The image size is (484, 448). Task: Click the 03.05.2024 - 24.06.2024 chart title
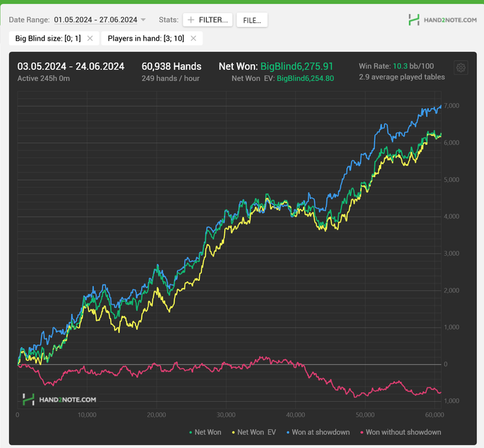pos(71,66)
